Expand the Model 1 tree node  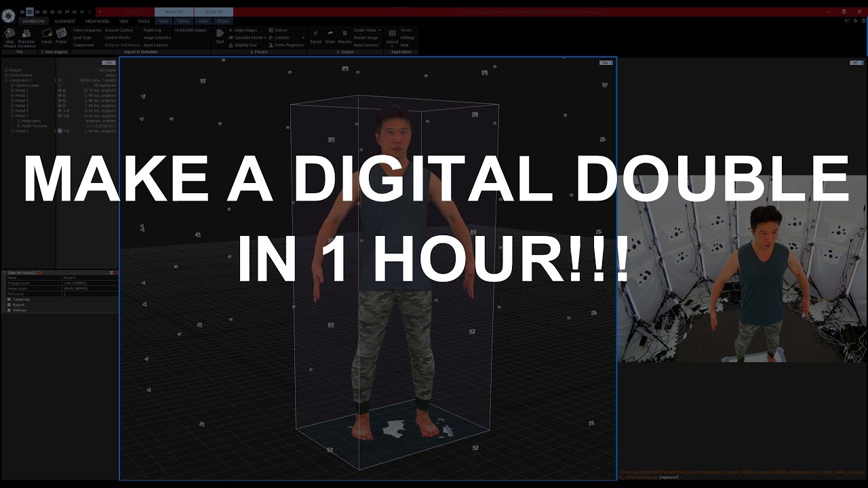pyautogui.click(x=12, y=90)
